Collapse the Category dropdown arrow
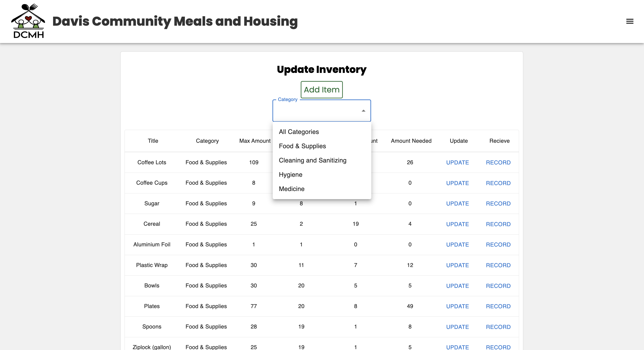Viewport: 644px width, 350px height. coord(363,111)
